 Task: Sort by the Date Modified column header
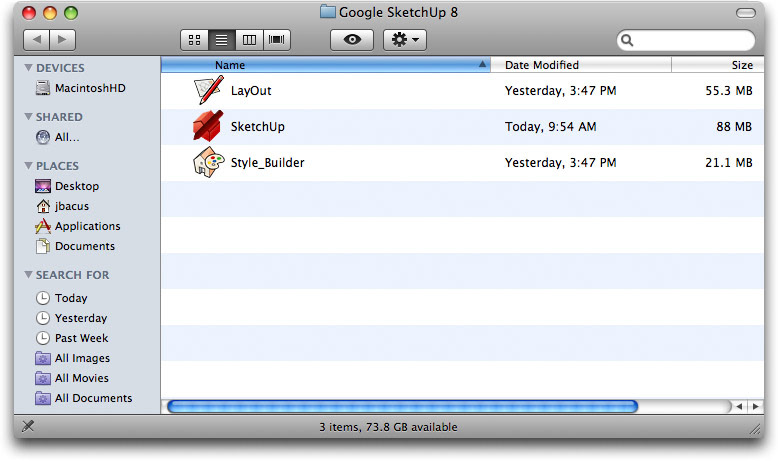coord(581,65)
